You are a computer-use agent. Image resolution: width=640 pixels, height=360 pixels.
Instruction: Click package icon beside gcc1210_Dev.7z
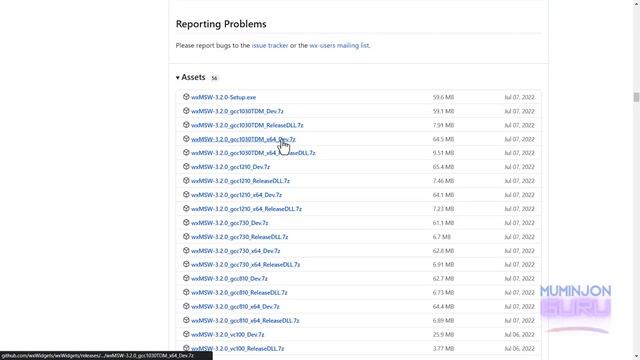[186, 167]
